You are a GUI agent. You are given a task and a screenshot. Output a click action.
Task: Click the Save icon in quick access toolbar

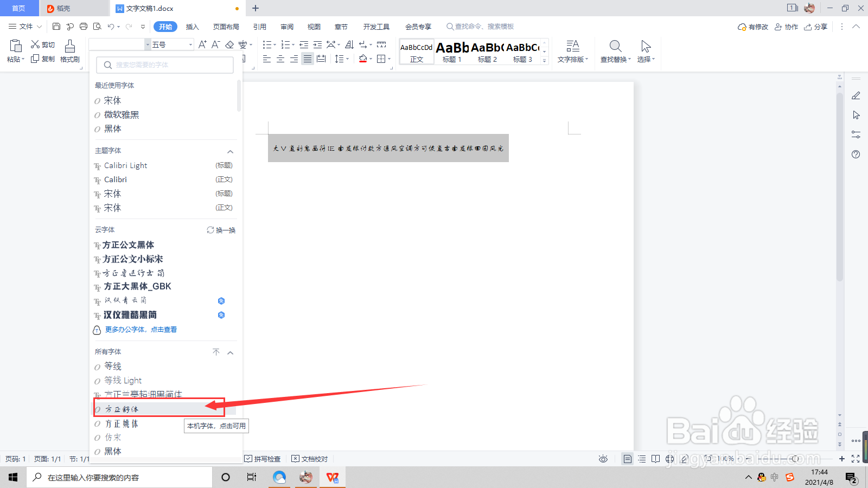pos(56,27)
